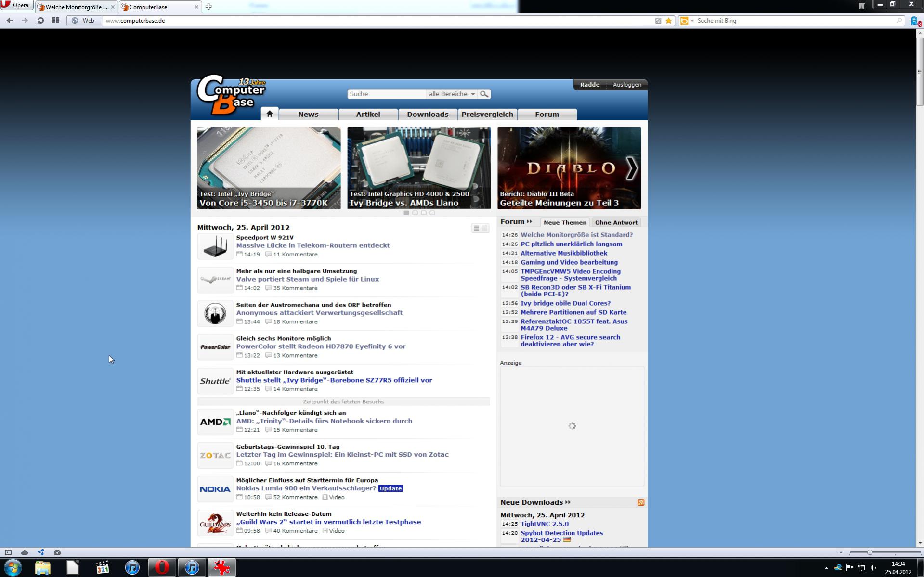This screenshot has width=924, height=577.
Task: Subscribe using the RSS feed icon in address bar
Action: tap(658, 21)
